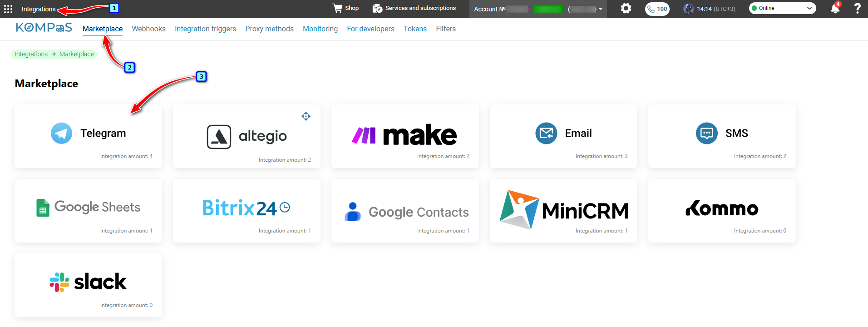
Task: Click the Integrations breadcrumb link
Action: (x=31, y=54)
